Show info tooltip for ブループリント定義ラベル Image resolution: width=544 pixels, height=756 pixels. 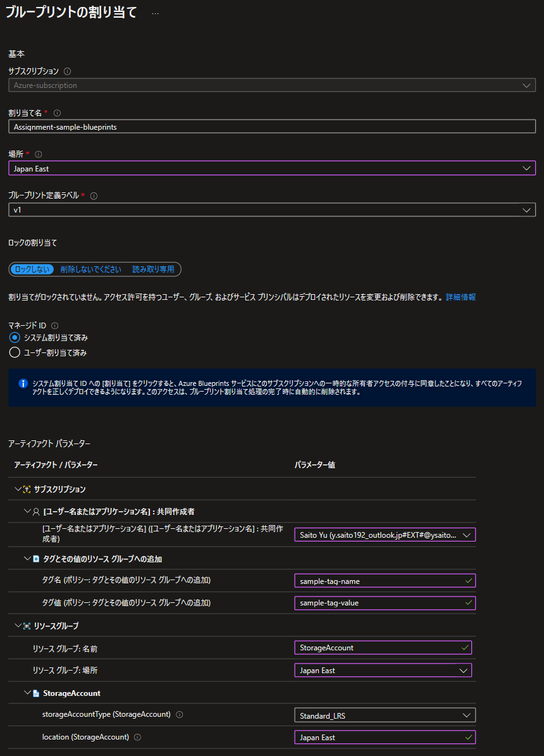pyautogui.click(x=94, y=196)
